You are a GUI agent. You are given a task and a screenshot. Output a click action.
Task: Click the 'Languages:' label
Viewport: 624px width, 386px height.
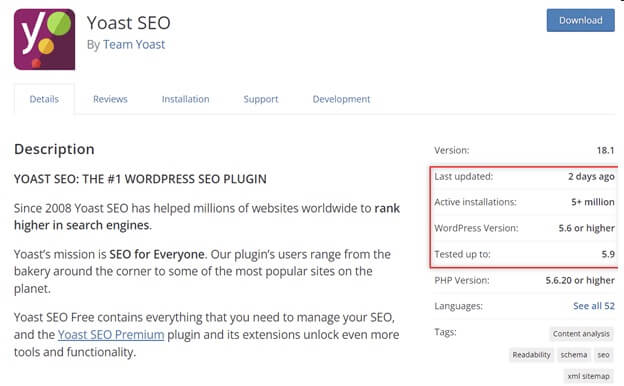[458, 306]
